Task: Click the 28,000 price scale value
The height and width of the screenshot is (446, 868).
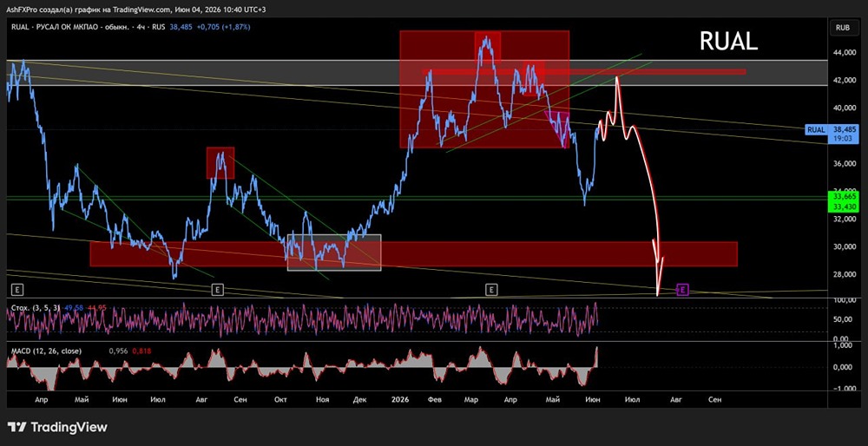Action: (845, 274)
